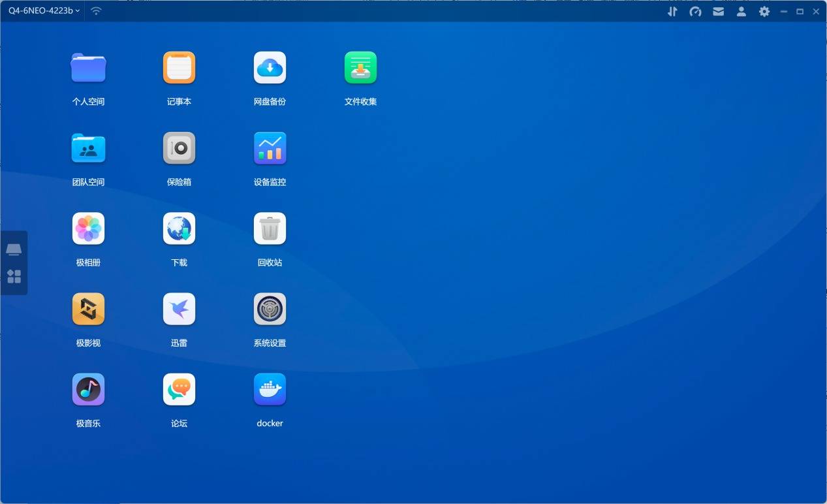Open the 团队空间 team space folder

[x=88, y=148]
